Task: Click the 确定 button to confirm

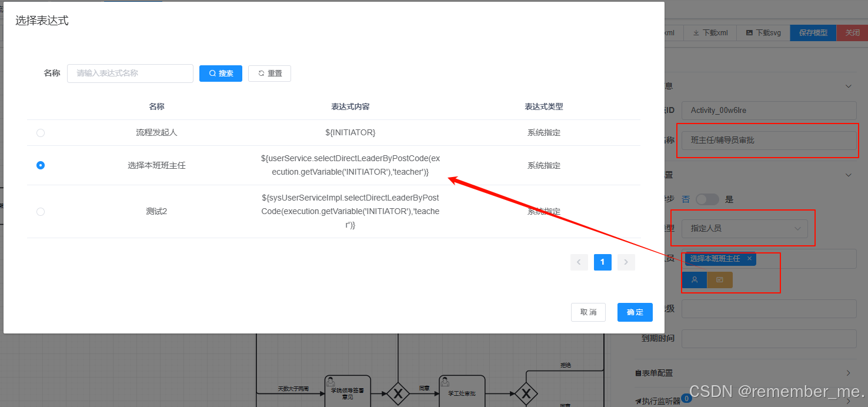Action: 635,312
